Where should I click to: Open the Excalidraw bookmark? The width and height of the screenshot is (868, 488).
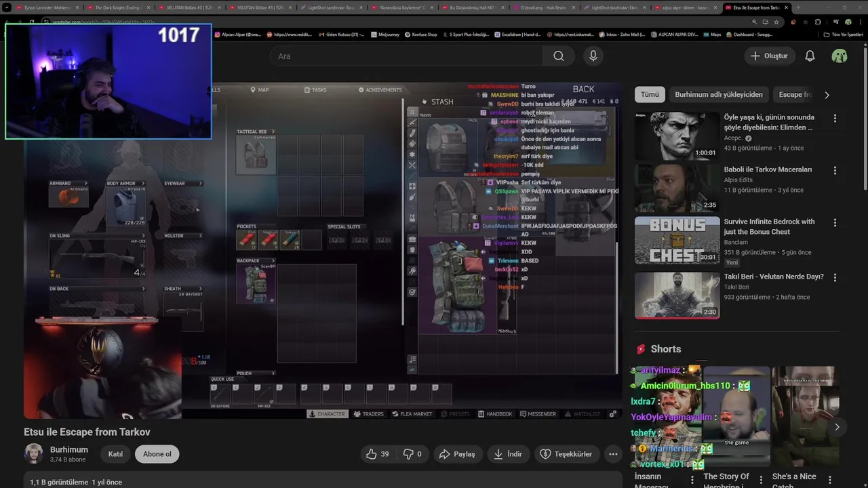517,34
